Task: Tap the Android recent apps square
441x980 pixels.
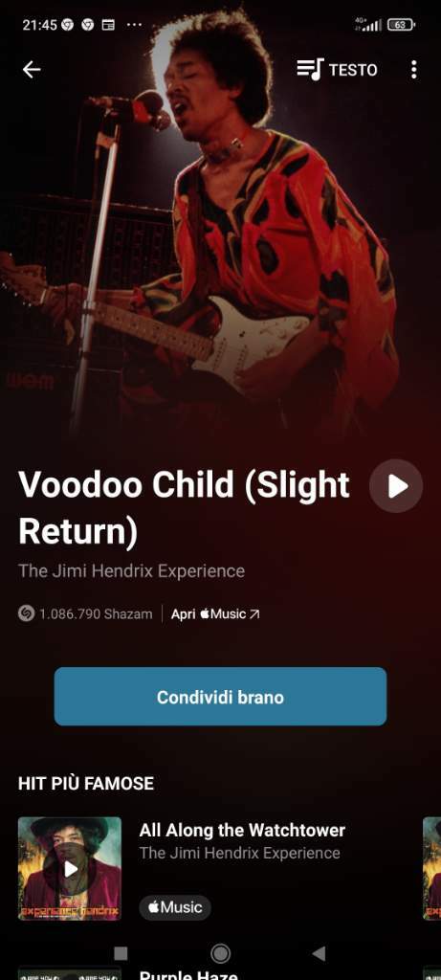Action: (121, 953)
